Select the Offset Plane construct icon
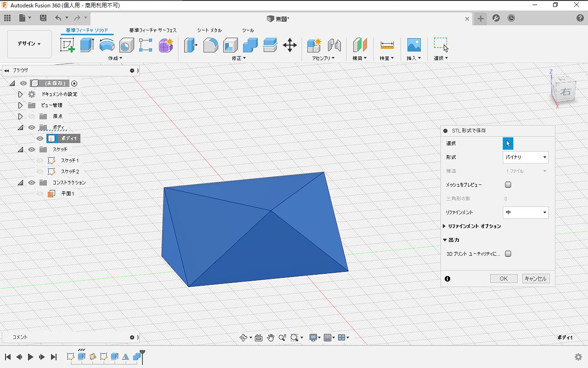The image size is (588, 368). (360, 45)
